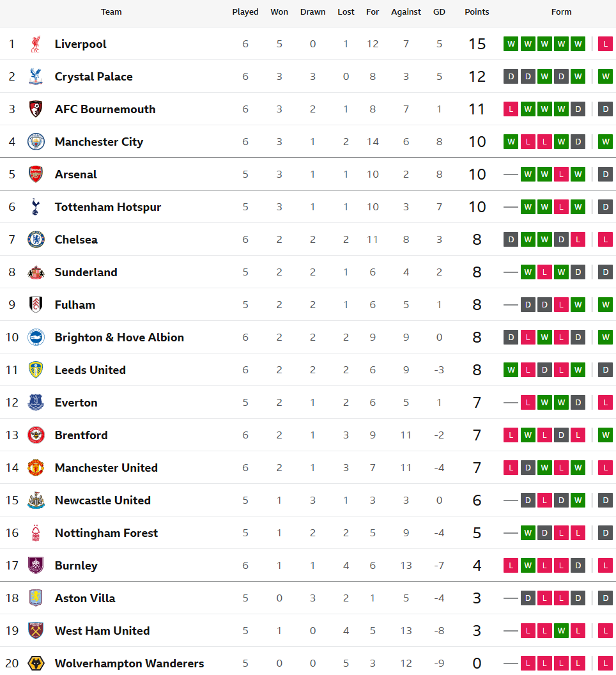Screen dimensions: 616x675
Task: Open the Brighton & Hove Albion link
Action: click(119, 337)
